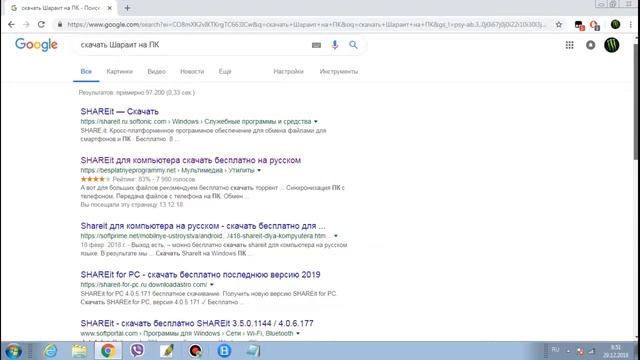Open Chrome menu with three dots
The width and height of the screenshot is (640, 360).
tap(631, 24)
